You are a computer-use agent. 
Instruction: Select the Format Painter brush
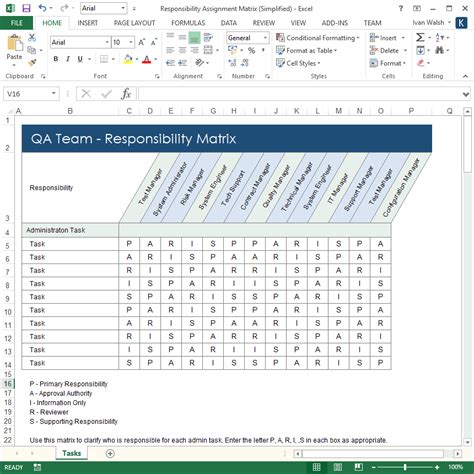click(32, 62)
